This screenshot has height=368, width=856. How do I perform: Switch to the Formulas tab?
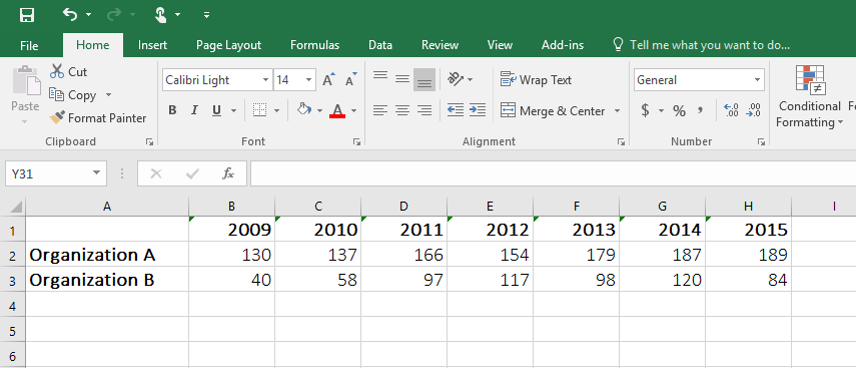314,45
